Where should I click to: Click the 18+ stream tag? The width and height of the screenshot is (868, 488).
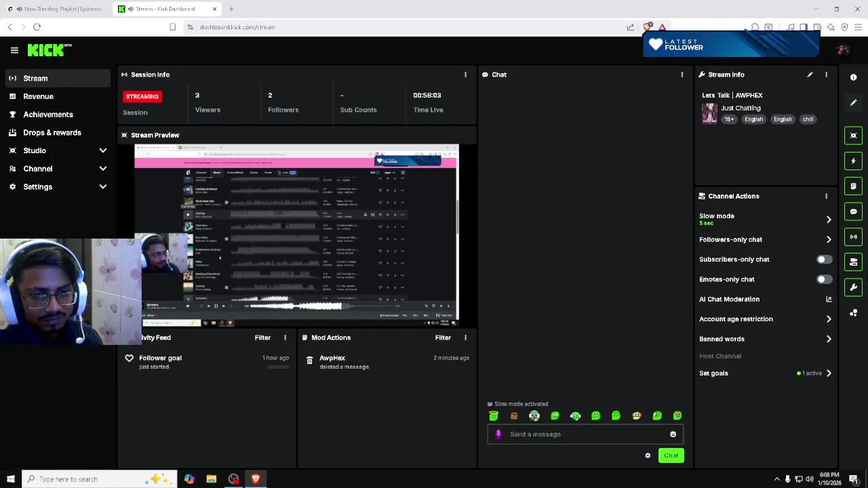click(x=729, y=119)
